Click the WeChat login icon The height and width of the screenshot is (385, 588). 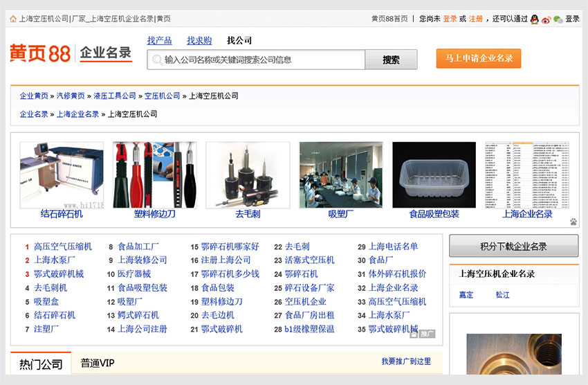(558, 19)
